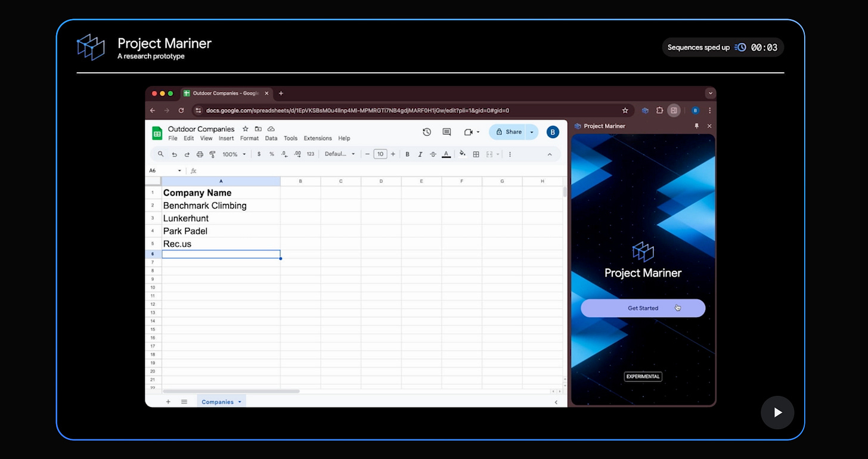Screen dimensions: 868x459
Task: Click the browser reload button
Action: (x=181, y=110)
